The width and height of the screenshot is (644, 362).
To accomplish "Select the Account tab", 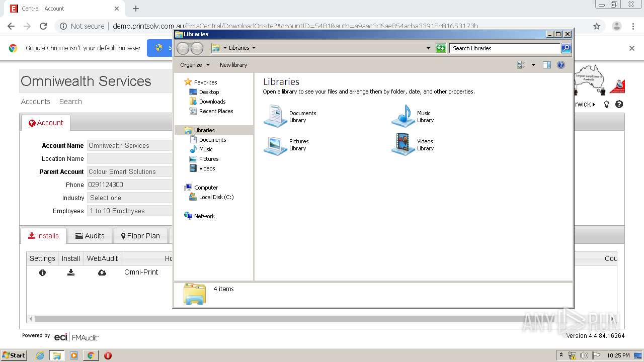I will (46, 123).
